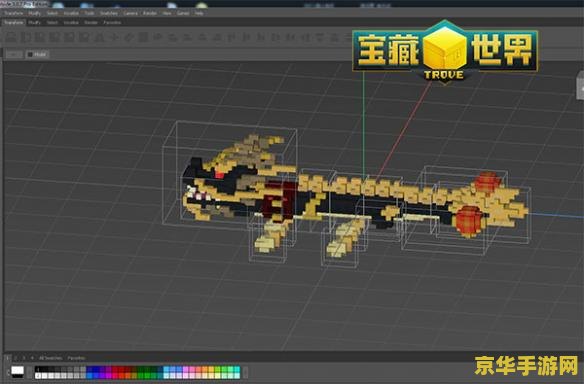Pick the black swatch starting the top row
The width and height of the screenshot is (584, 384).
pyautogui.click(x=38, y=369)
